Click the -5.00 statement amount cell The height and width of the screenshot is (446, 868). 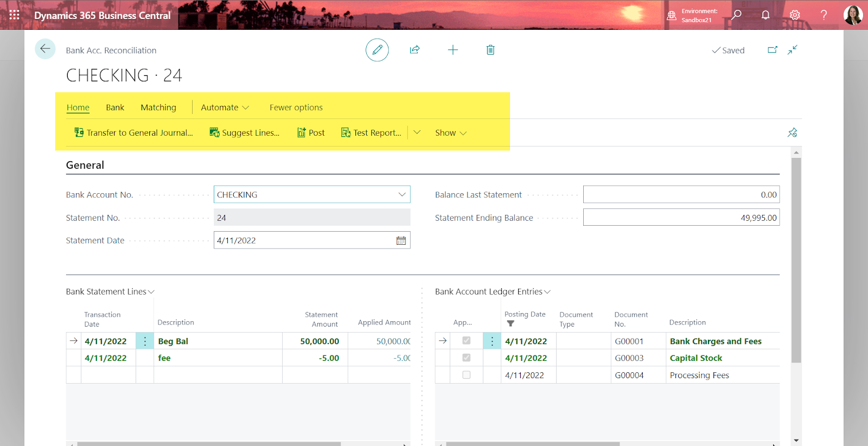pos(315,358)
